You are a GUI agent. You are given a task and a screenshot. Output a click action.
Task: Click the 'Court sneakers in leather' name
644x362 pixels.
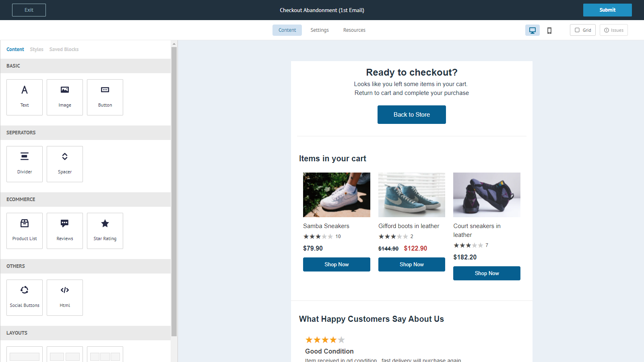[x=477, y=230]
